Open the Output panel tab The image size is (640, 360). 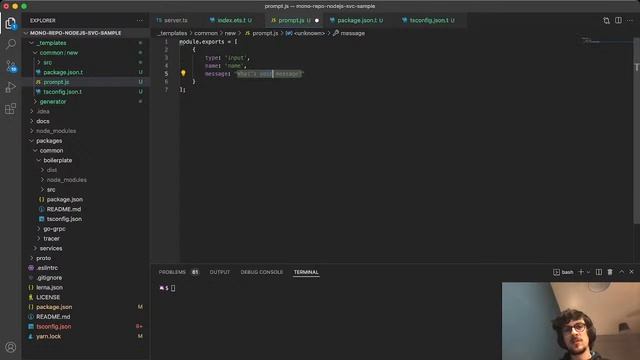point(220,272)
